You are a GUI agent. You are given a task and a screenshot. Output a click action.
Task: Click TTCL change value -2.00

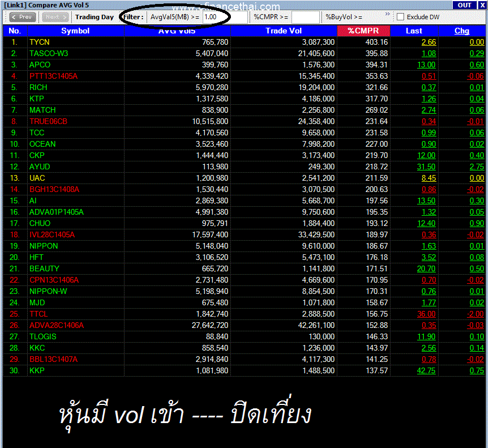point(475,314)
